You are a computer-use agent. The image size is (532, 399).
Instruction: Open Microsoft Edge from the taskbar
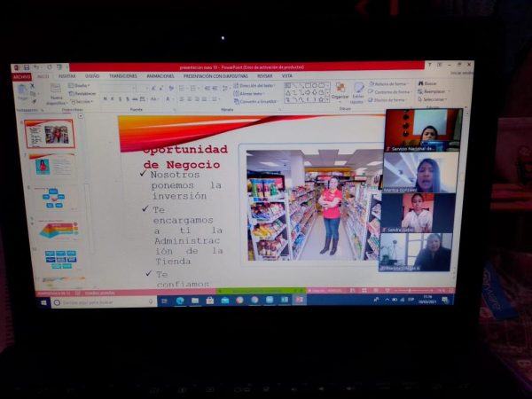point(181,301)
